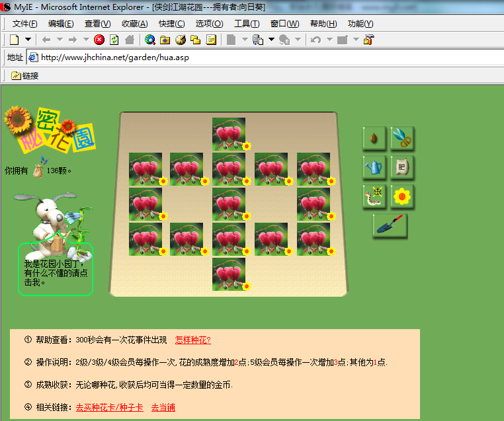Open the 帮助(H) menu
Screen dimensions: 504x421
click(x=323, y=24)
